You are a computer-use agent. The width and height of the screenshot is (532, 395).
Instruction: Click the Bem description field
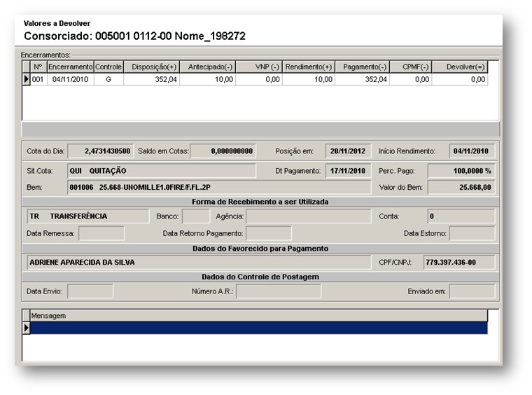pyautogui.click(x=219, y=187)
